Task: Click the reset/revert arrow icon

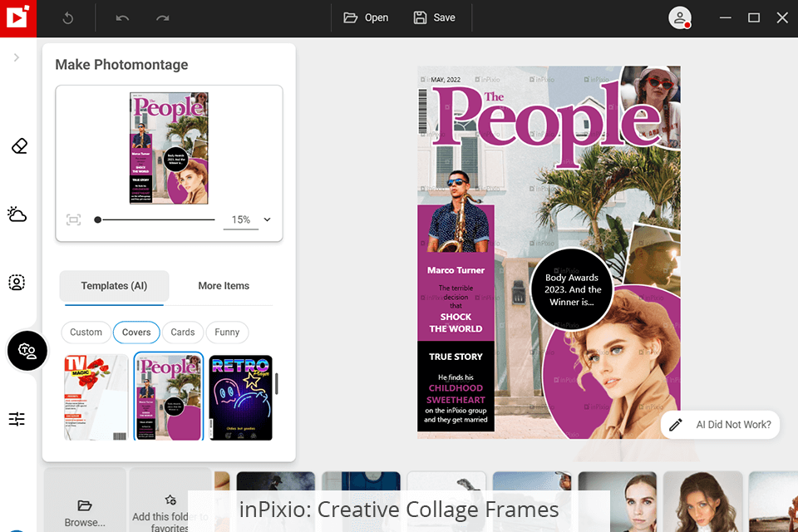Action: point(67,18)
